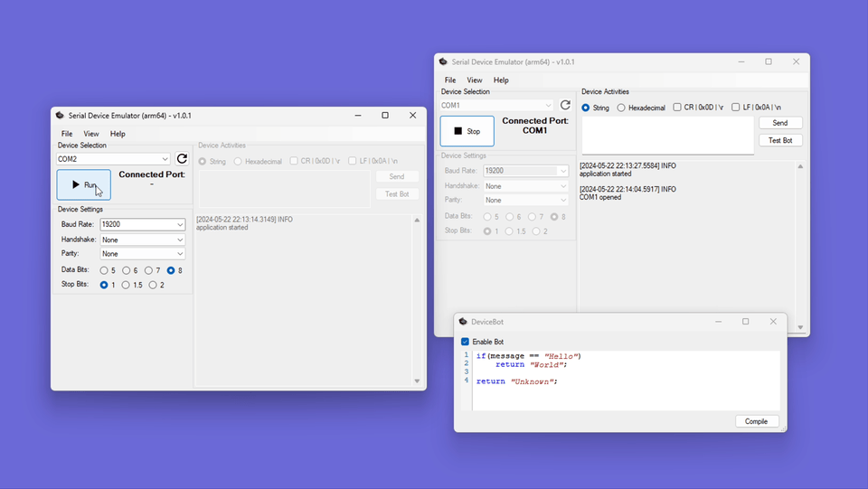The width and height of the screenshot is (868, 489).
Task: Open View menu in the left emulator window
Action: pos(91,134)
